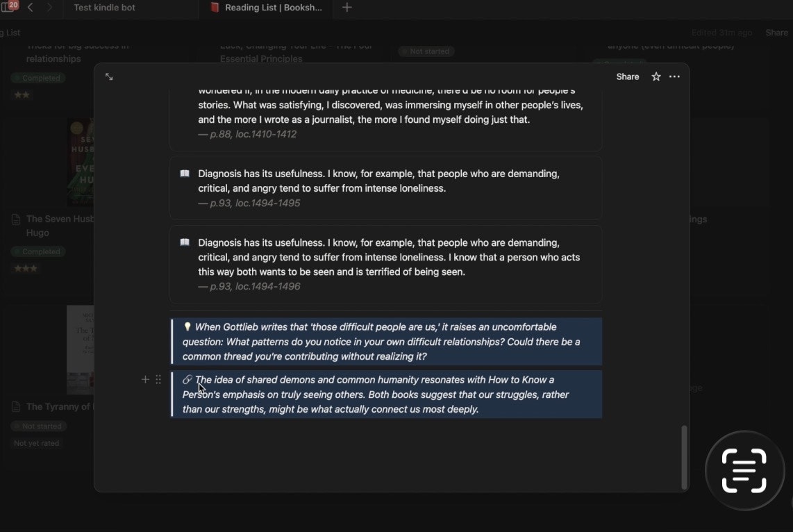Viewport: 793px width, 532px height.
Task: Click the Share button
Action: [x=627, y=76]
